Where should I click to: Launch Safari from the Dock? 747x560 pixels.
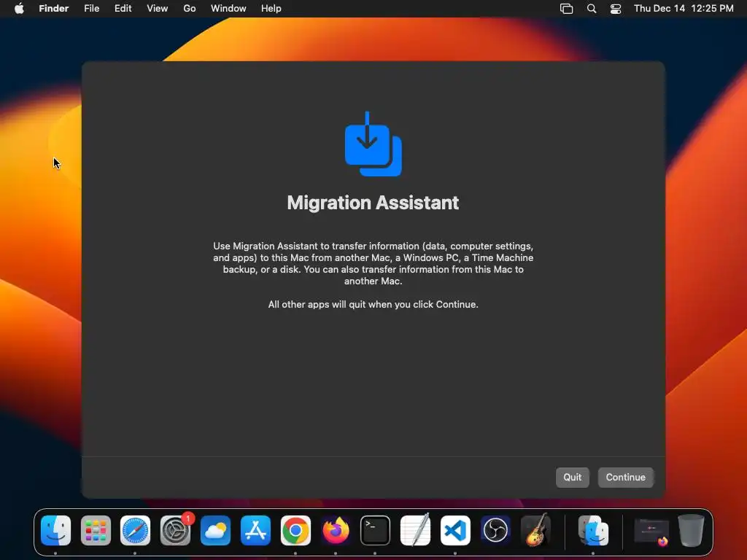point(135,531)
